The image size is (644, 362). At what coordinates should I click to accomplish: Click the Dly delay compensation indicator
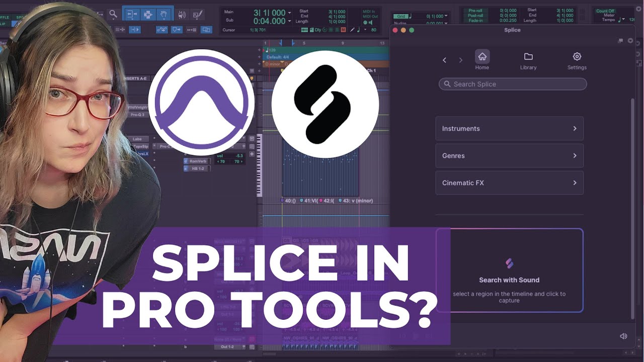tap(318, 30)
